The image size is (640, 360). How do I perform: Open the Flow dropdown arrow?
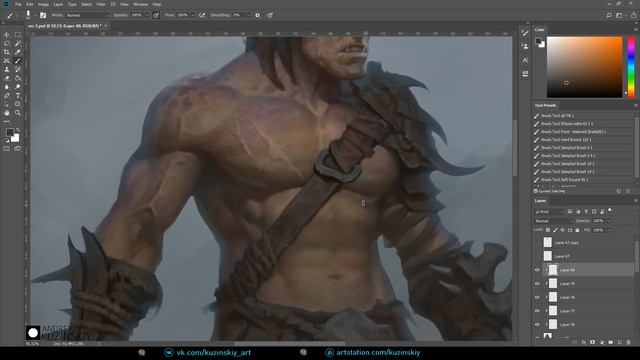(193, 15)
